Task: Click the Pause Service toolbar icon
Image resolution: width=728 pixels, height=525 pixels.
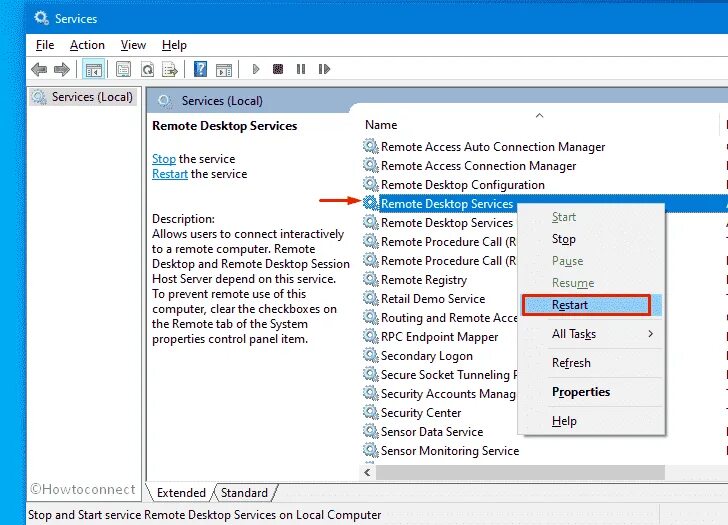Action: click(x=301, y=69)
